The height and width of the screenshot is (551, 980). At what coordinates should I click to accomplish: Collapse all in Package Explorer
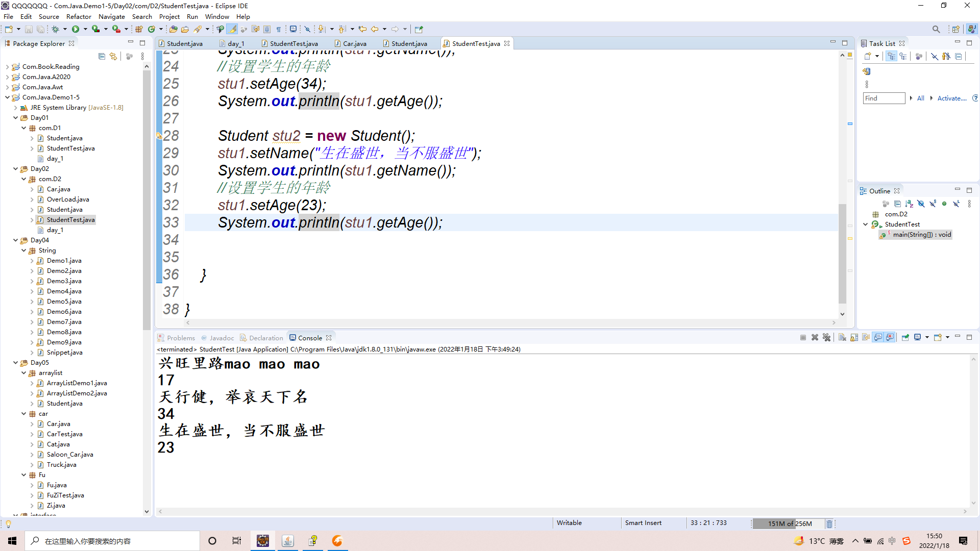[x=102, y=57]
